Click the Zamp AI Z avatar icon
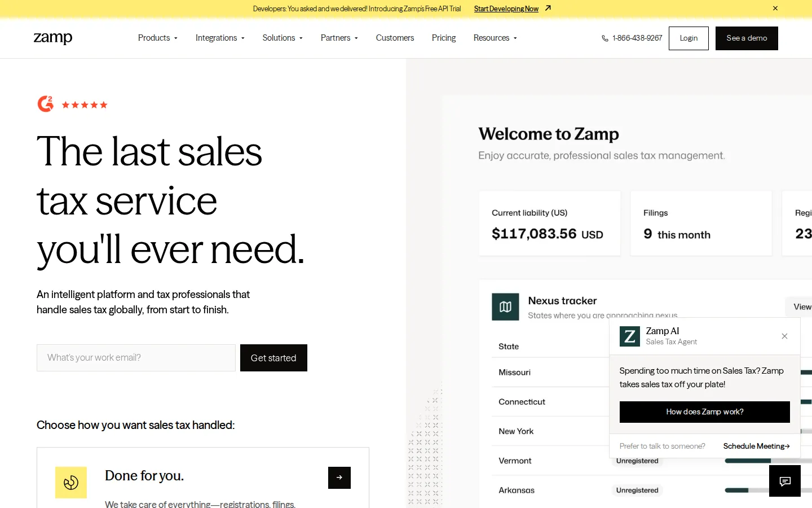Image resolution: width=812 pixels, height=508 pixels. tap(630, 336)
